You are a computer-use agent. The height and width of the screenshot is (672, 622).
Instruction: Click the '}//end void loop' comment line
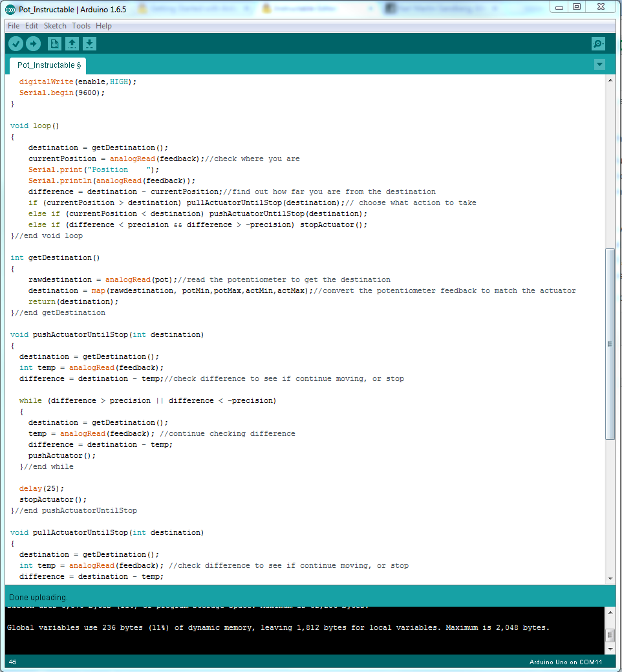(x=47, y=235)
